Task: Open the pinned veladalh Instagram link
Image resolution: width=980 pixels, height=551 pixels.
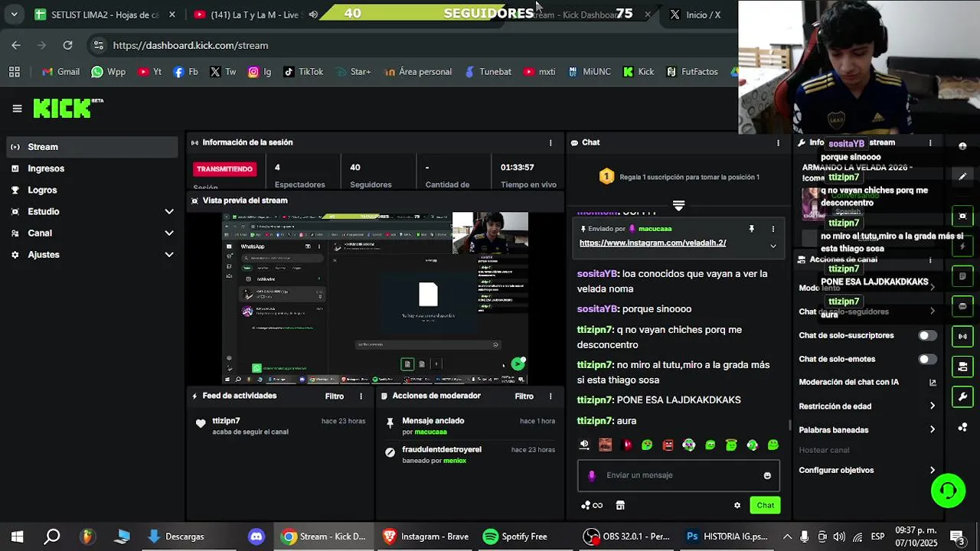Action: [652, 243]
